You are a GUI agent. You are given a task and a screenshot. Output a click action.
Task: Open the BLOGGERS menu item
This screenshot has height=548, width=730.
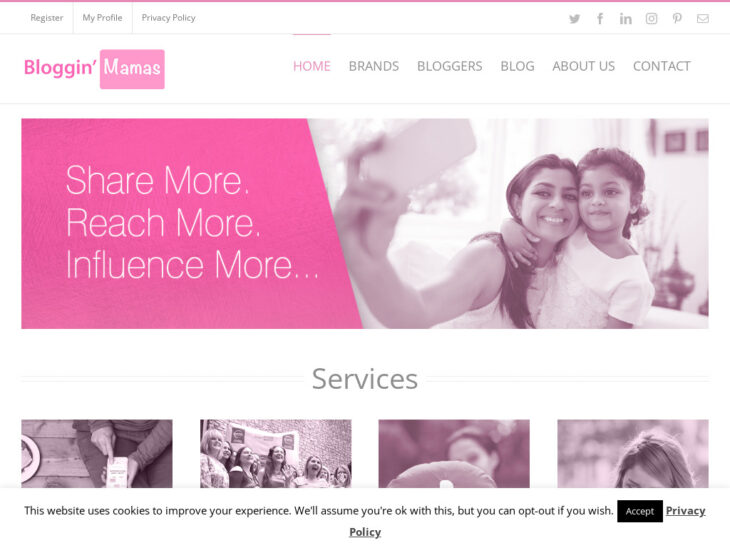pos(449,66)
